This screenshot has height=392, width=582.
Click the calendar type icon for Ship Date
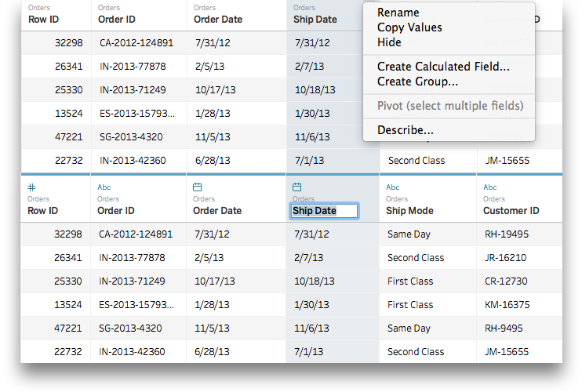(296, 187)
